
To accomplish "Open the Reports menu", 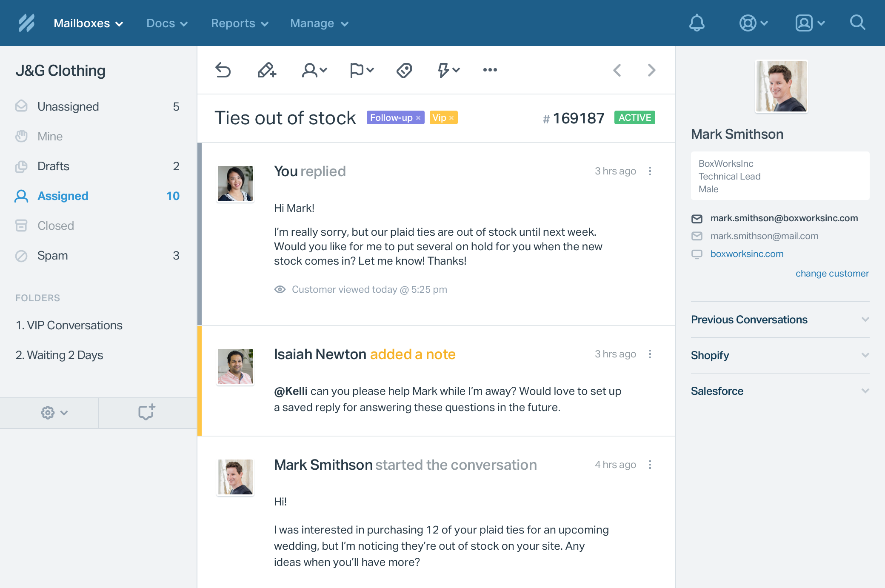I will pos(239,23).
